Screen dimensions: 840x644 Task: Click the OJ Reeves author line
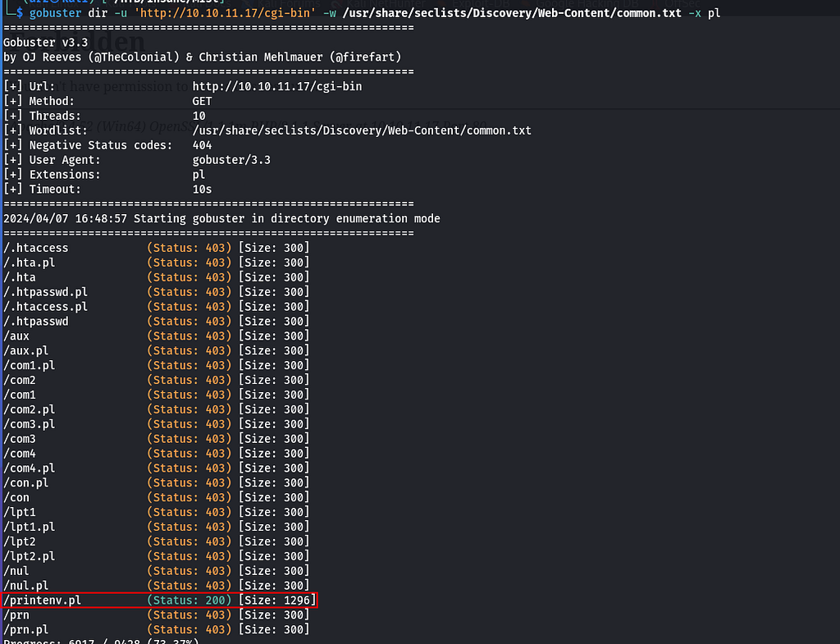pos(202,57)
